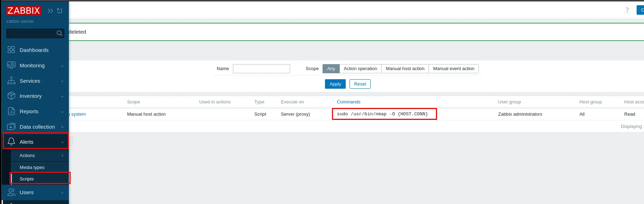The height and width of the screenshot is (204, 644).
Task: Select the Any scope filter
Action: tap(331, 69)
